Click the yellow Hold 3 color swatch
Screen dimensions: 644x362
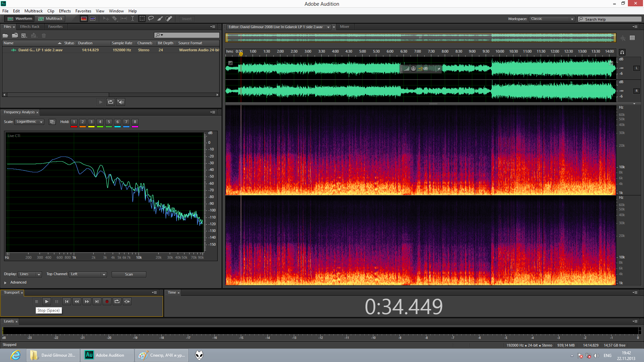pyautogui.click(x=92, y=127)
